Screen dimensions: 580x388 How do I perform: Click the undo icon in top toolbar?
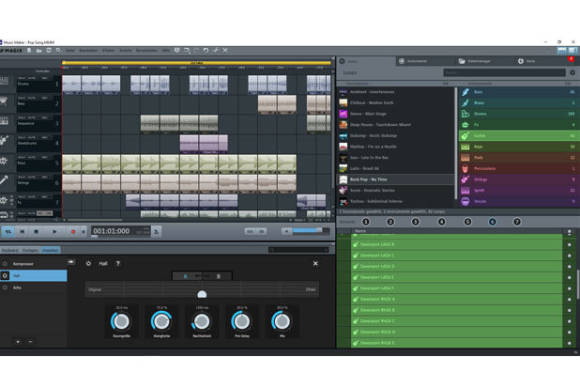[206, 50]
